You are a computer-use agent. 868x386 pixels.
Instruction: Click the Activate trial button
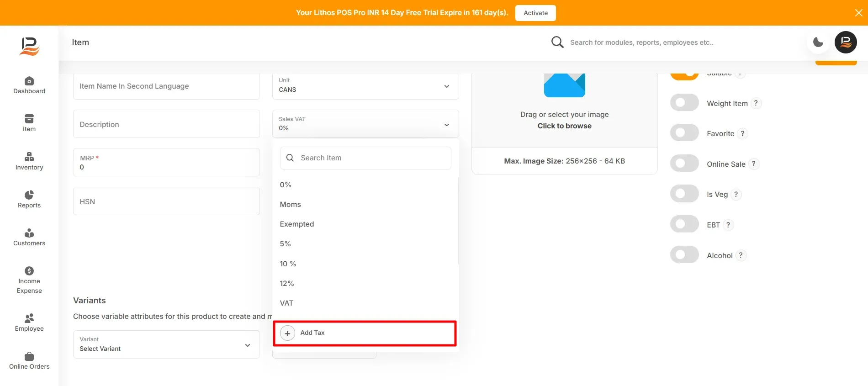(535, 13)
